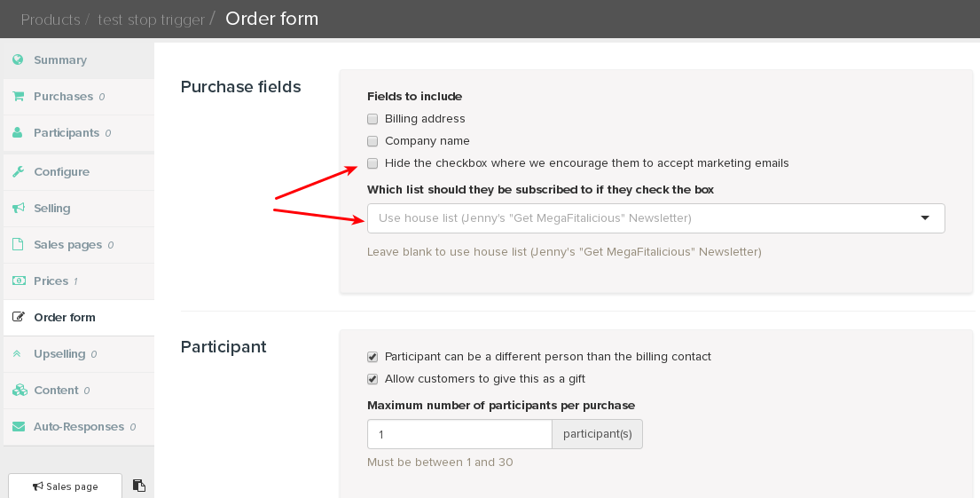Click the clipboard copy icon beside Sales page

pos(138,486)
